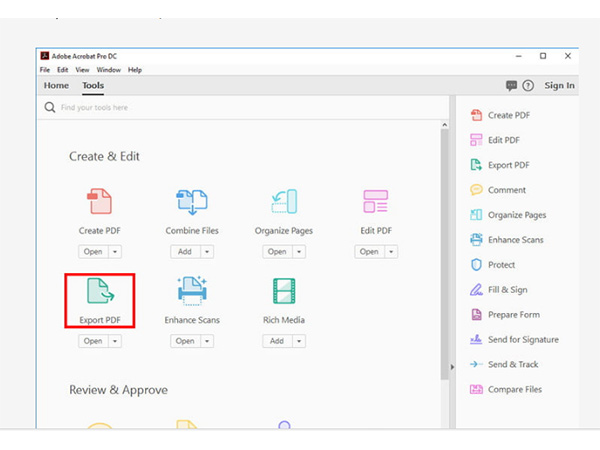Open the Rich Media tool icon
Viewport: 600px width, 450px height.
point(284,291)
